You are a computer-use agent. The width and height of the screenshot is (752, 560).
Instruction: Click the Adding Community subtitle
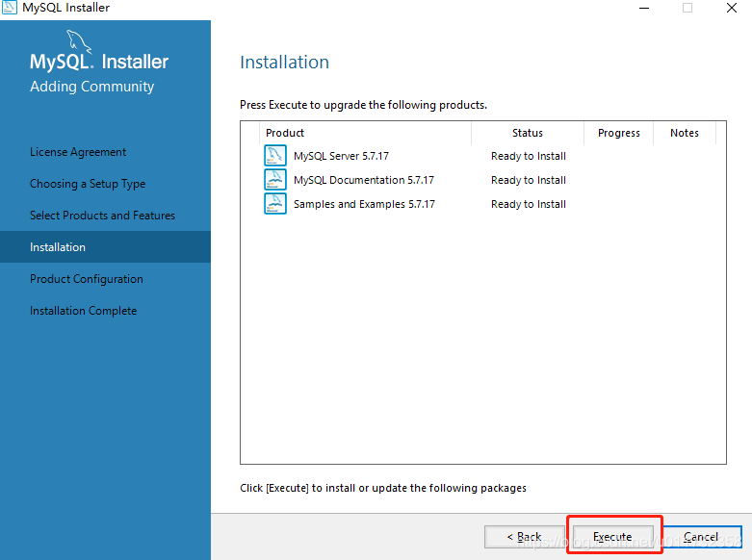coord(92,87)
